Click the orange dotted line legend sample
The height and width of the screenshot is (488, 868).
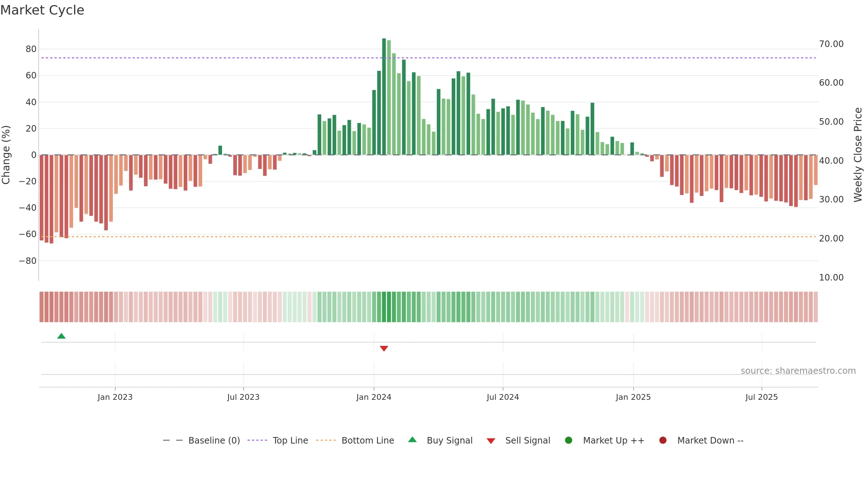pyautogui.click(x=326, y=440)
